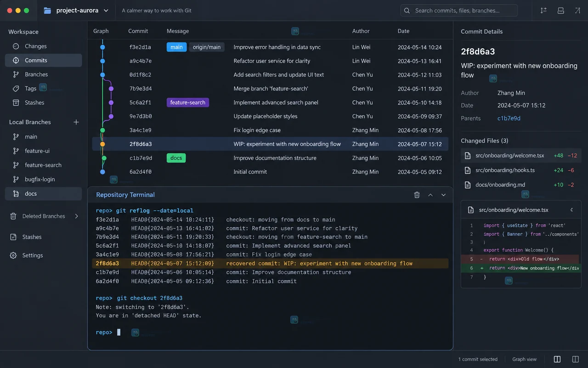The width and height of the screenshot is (588, 368).
Task: Open parent commit link c1b7e9d
Action: point(509,118)
